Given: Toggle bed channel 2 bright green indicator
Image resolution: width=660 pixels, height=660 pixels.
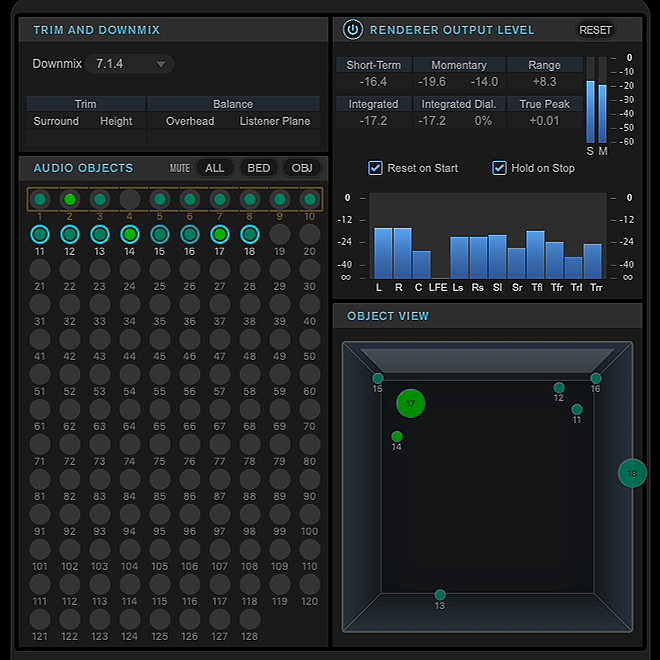Looking at the screenshot, I should pos(70,199).
